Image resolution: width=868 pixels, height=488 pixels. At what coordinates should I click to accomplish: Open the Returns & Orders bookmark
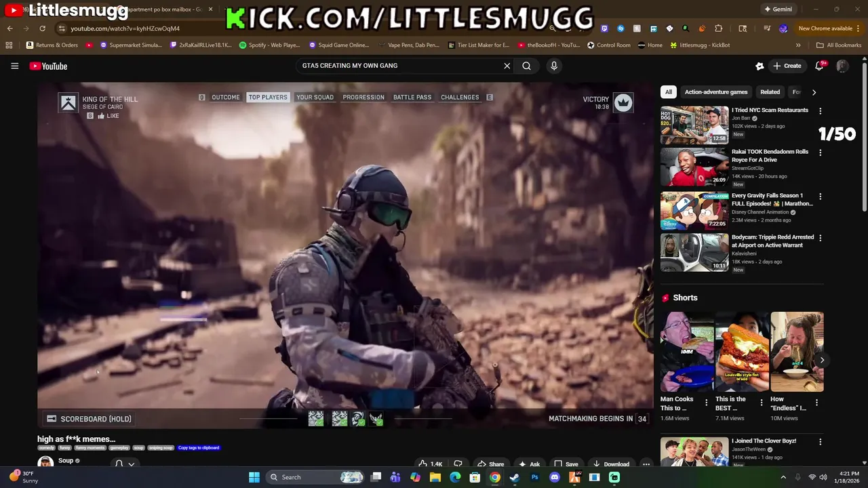(x=52, y=45)
